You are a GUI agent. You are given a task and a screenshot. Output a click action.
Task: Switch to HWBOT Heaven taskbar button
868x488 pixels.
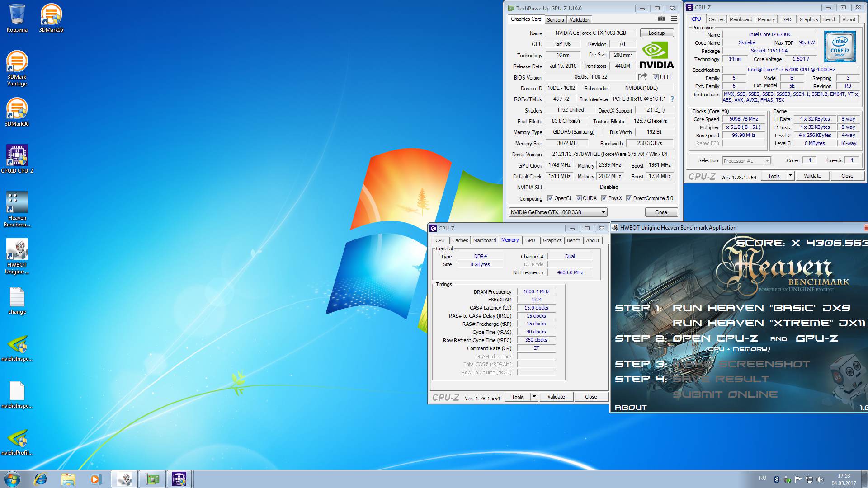(124, 479)
